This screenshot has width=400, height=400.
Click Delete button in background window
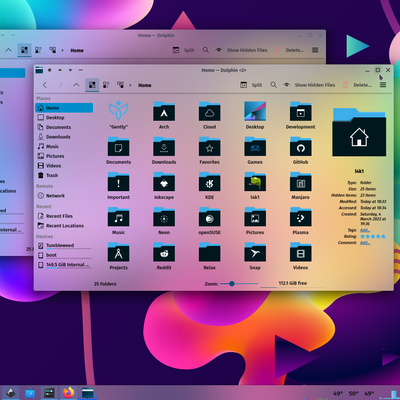[x=290, y=50]
